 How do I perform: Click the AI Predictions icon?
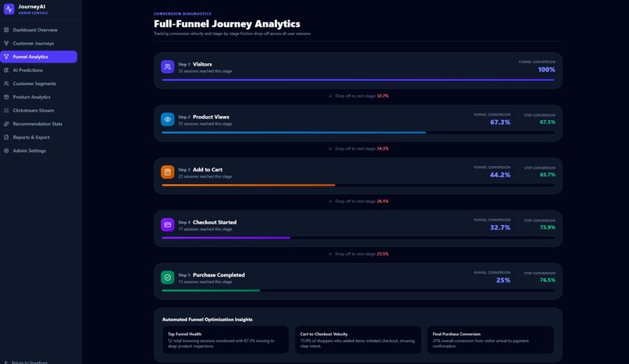6,70
